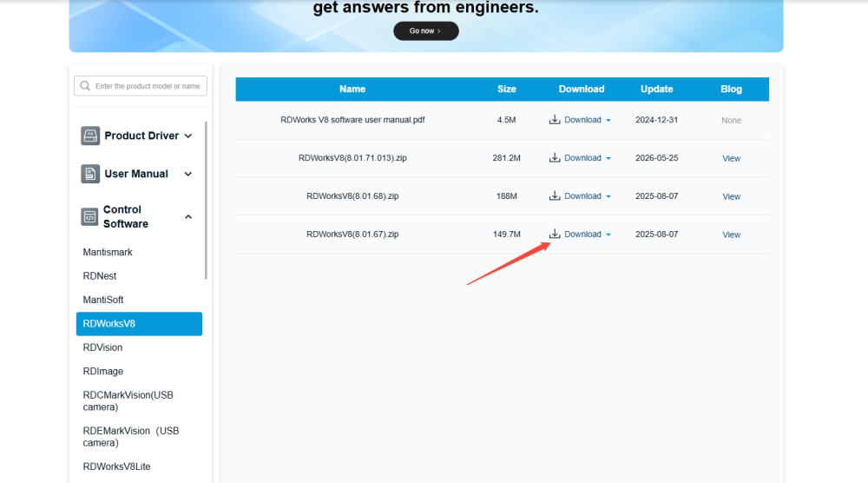Screen dimensions: 868x483
Task: Click the 4.5M size value
Action: point(507,120)
